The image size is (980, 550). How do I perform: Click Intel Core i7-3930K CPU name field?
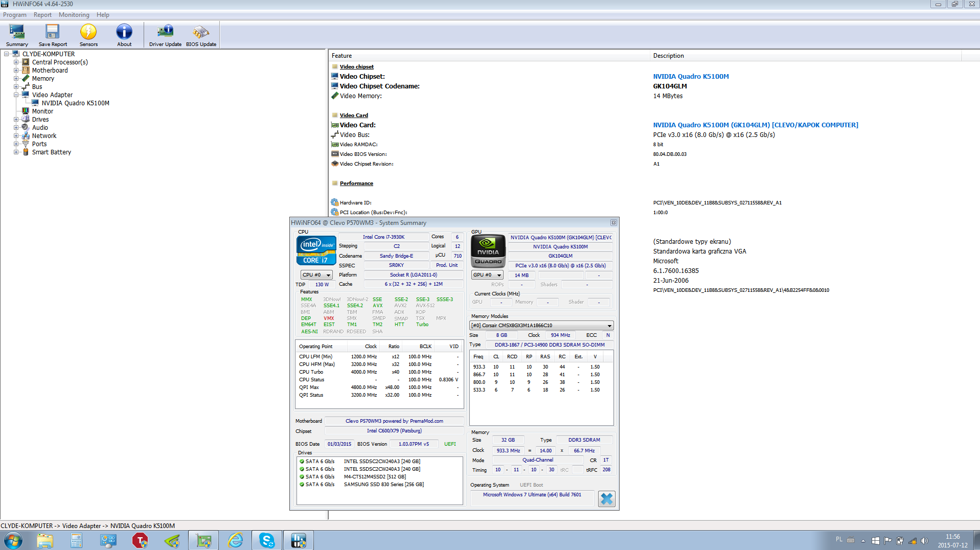(383, 237)
